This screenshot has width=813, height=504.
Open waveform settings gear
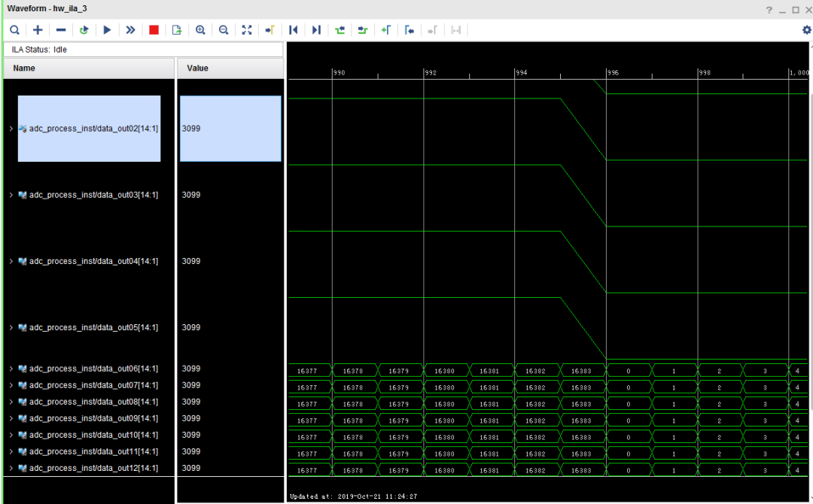(806, 30)
